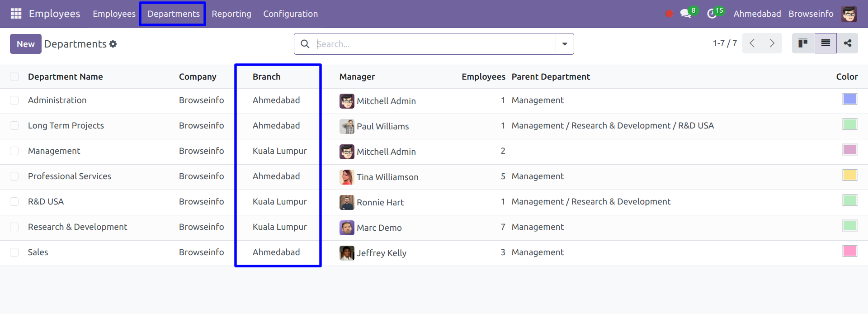Open the Ahmedabad branch selector
The height and width of the screenshot is (314, 868).
pos(757,14)
